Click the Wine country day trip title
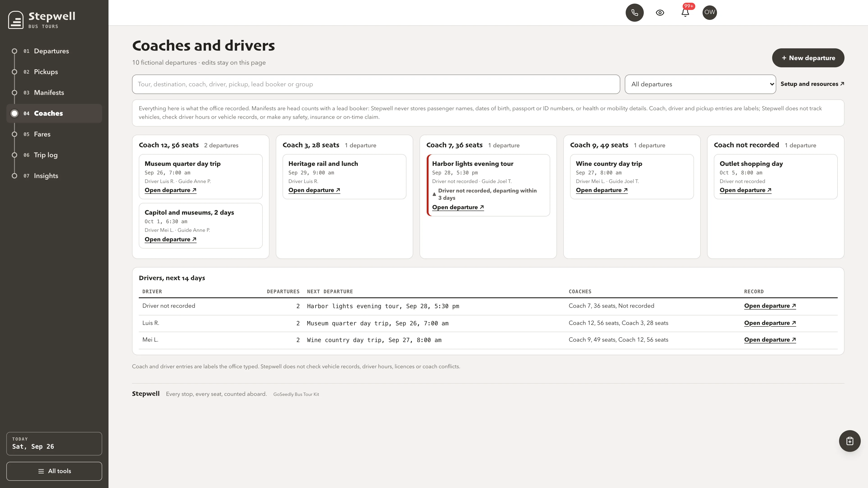Screen dimensions: 868x488 (609, 164)
